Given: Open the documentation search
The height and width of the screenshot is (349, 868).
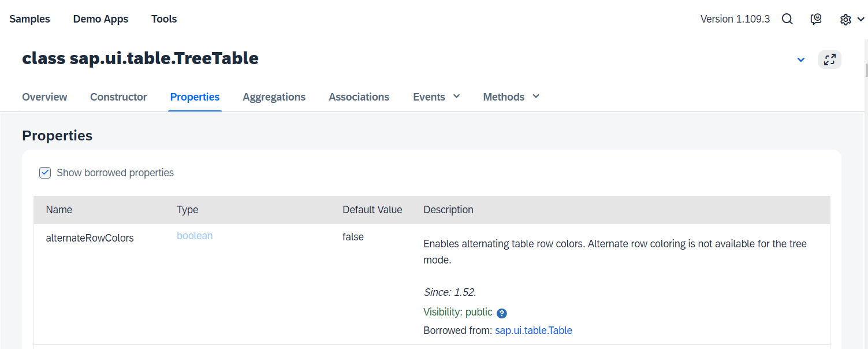Looking at the screenshot, I should [x=787, y=18].
